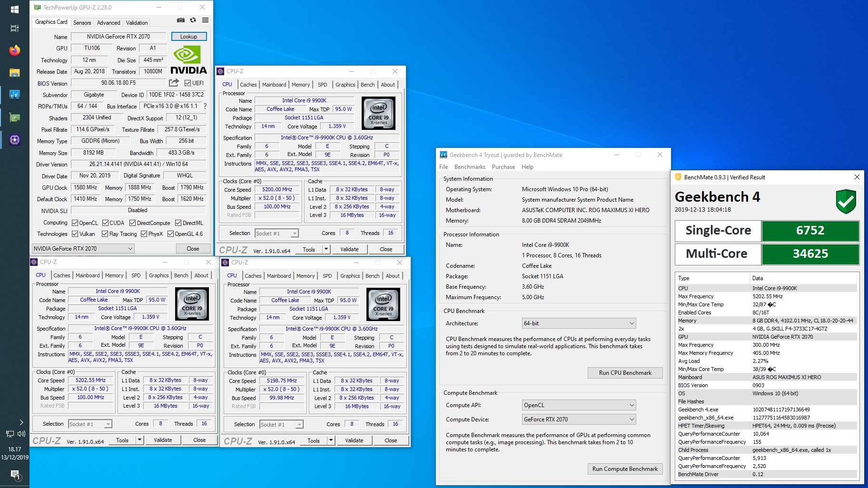Image resolution: width=868 pixels, height=488 pixels.
Task: Open the 64-bit Architecture dropdown
Action: click(x=579, y=323)
